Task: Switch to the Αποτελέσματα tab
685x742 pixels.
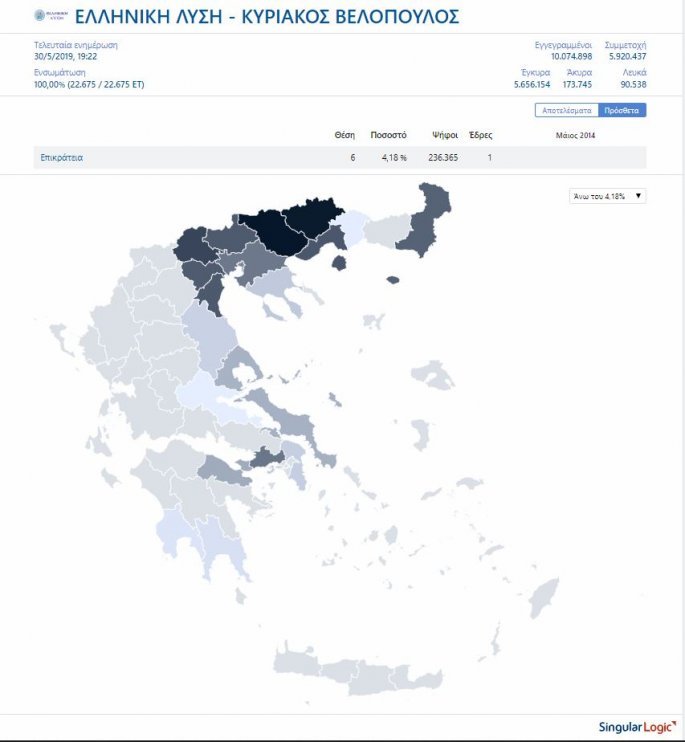Action: coord(567,110)
